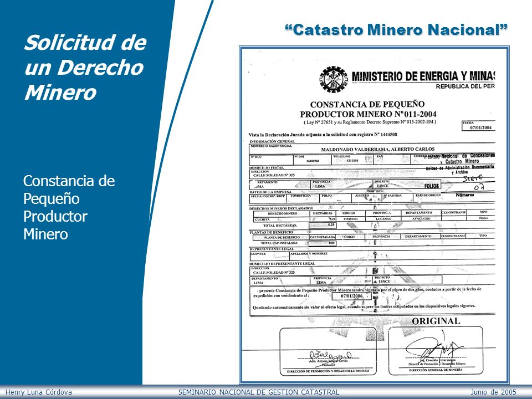Viewport: 532px width, 399px height.
Task: Click the 'Vista la Declaración Jurada' registry line
Action: click(x=323, y=134)
